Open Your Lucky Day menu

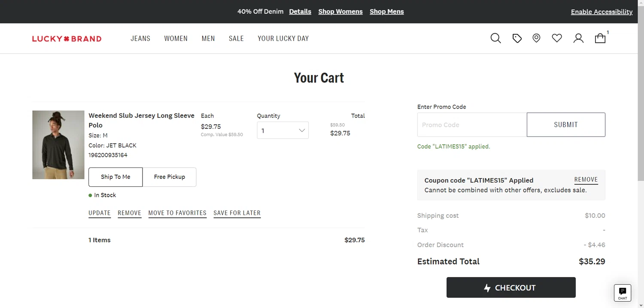click(283, 38)
